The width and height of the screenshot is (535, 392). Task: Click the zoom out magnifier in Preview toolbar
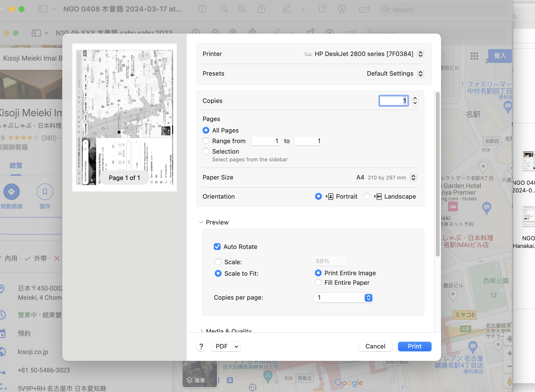click(224, 9)
